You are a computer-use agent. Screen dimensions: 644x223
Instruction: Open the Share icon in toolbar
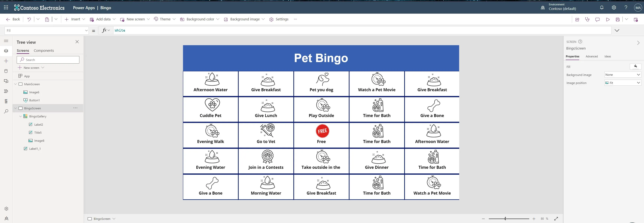pyautogui.click(x=577, y=19)
